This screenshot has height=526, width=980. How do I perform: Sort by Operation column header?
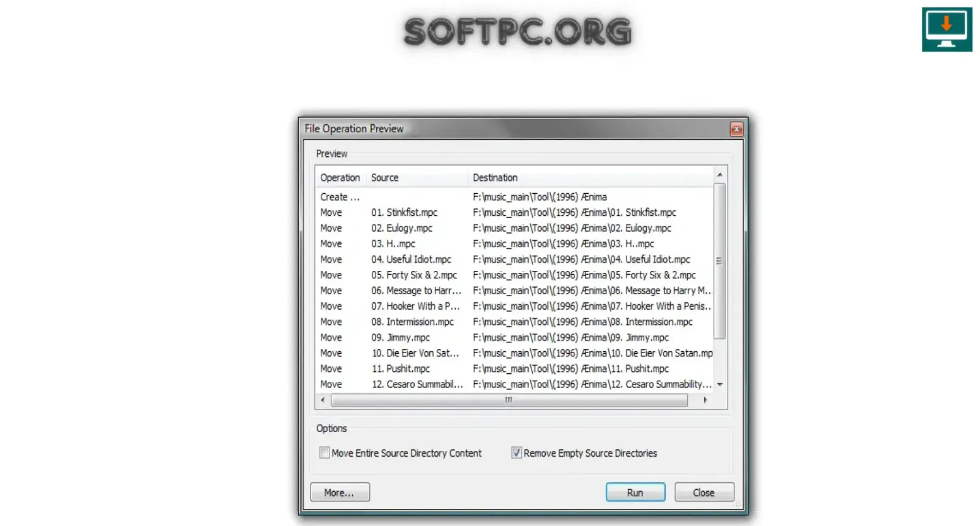tap(341, 178)
